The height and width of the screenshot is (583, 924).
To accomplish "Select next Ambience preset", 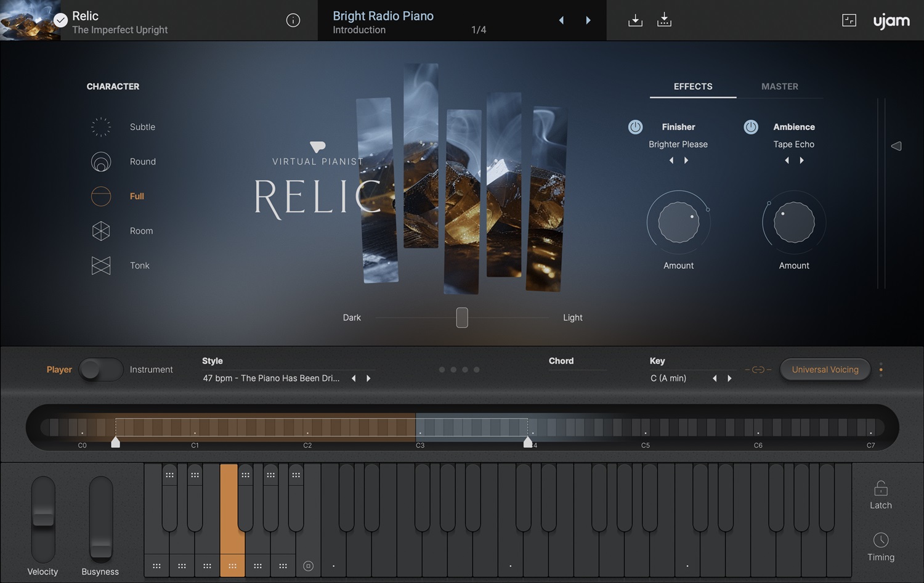I will click(x=802, y=160).
